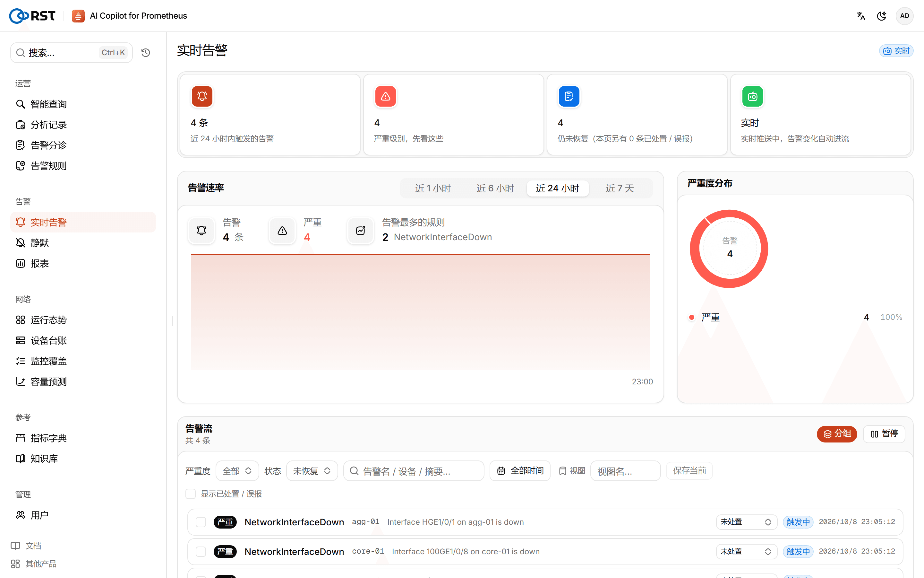Open 静默 silences page
The width and height of the screenshot is (924, 578).
tap(83, 243)
